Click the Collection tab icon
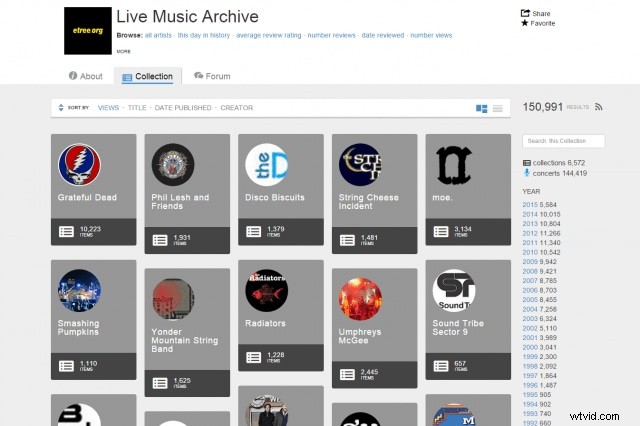Image resolution: width=640 pixels, height=426 pixels. pyautogui.click(x=127, y=77)
